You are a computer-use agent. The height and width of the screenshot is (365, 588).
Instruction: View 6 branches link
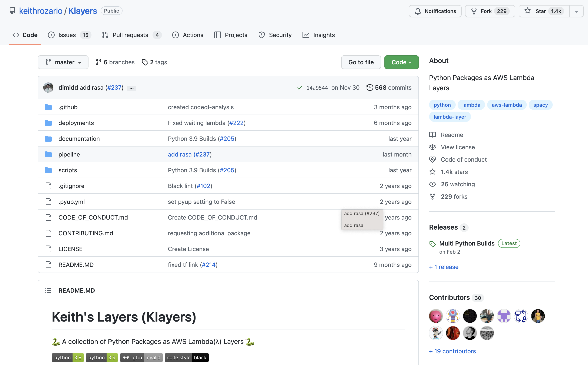(x=115, y=62)
